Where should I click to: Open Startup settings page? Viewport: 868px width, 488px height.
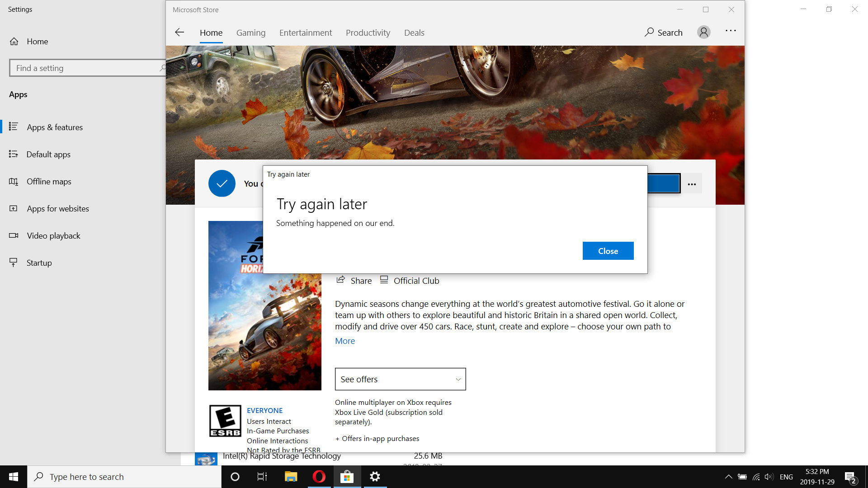point(39,263)
